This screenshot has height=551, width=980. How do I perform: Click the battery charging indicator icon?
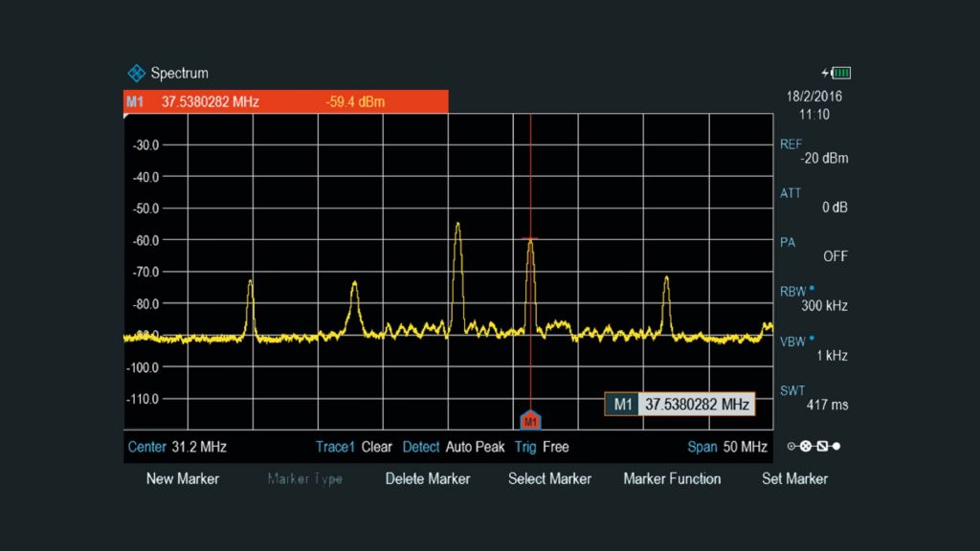836,74
